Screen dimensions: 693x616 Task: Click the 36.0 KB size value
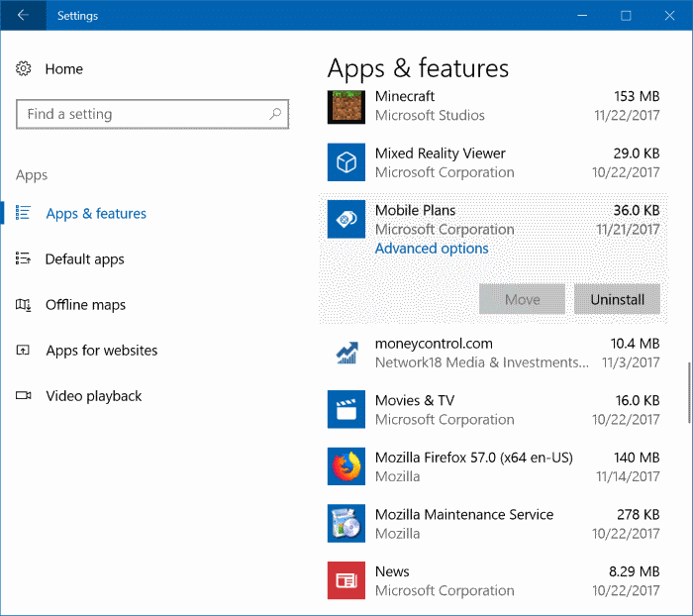coord(636,210)
